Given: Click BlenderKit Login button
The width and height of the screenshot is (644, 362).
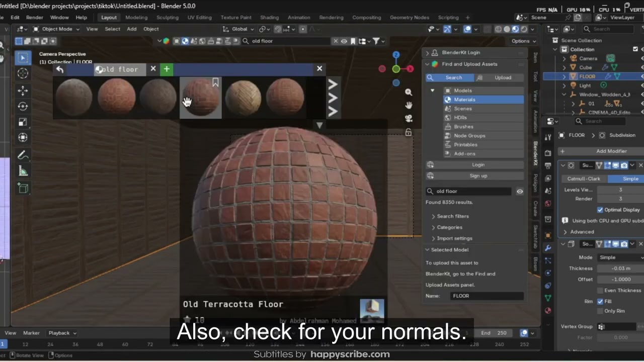Looking at the screenshot, I should (474, 165).
